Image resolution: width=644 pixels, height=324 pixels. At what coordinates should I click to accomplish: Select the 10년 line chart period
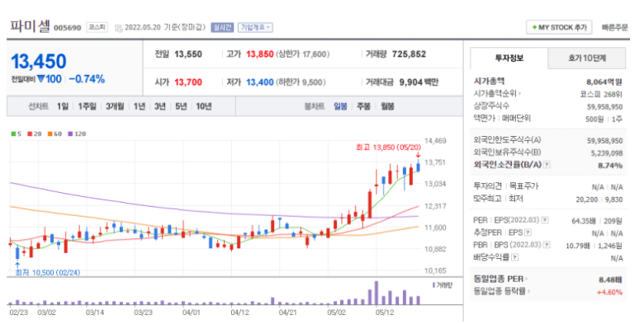(x=204, y=106)
